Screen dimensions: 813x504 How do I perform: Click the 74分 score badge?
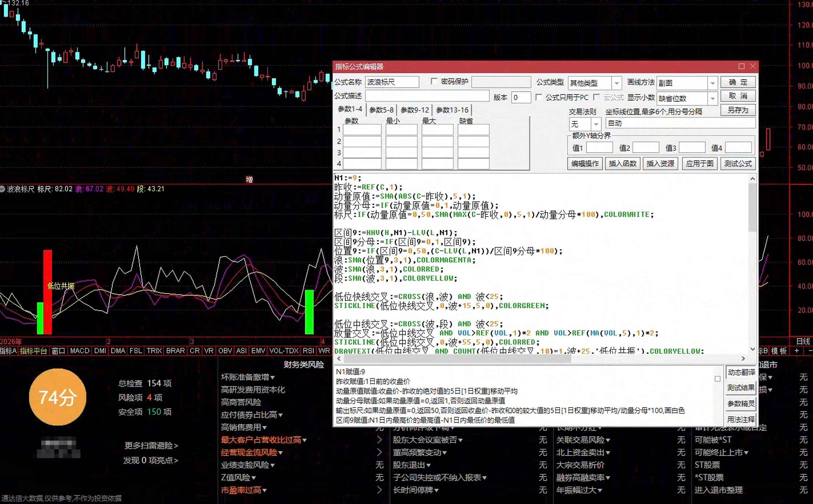click(57, 397)
